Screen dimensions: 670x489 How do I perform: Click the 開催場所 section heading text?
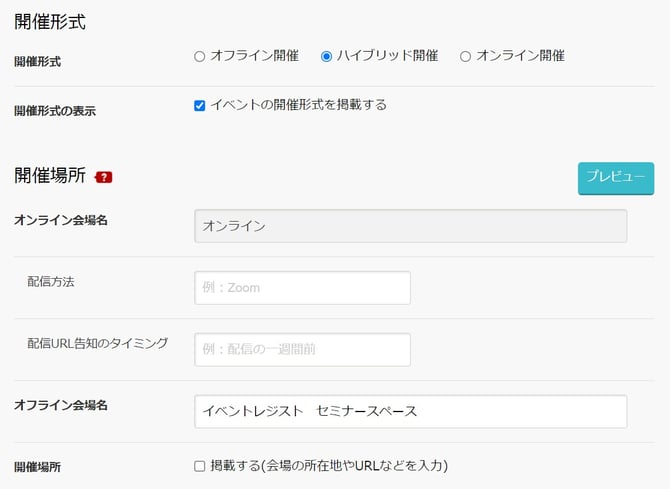pos(49,176)
